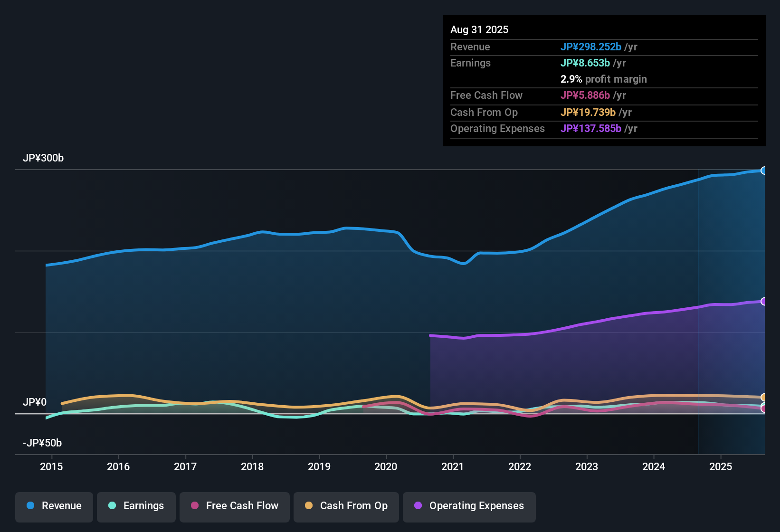Toggle visibility of the Revenue series
This screenshot has height=532, width=780.
point(54,506)
